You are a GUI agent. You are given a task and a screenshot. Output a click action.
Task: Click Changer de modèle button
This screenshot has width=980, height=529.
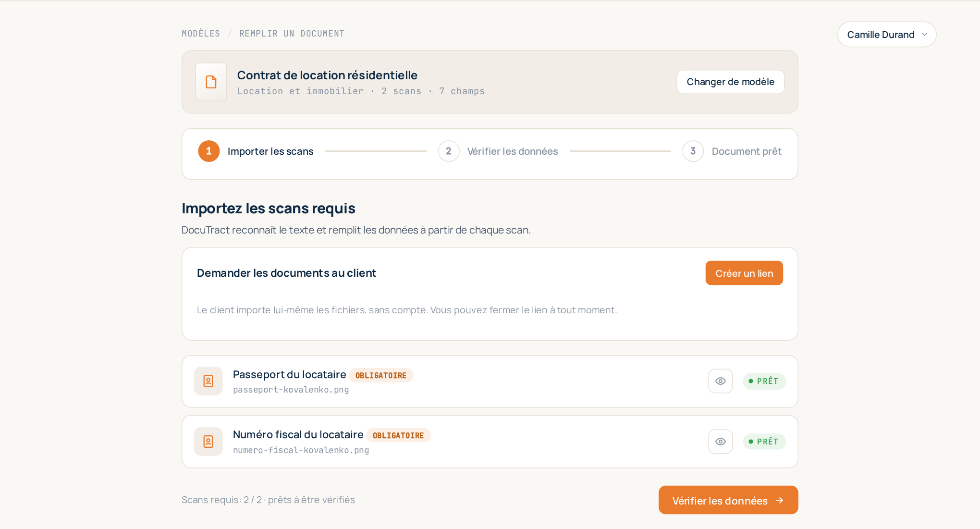730,82
